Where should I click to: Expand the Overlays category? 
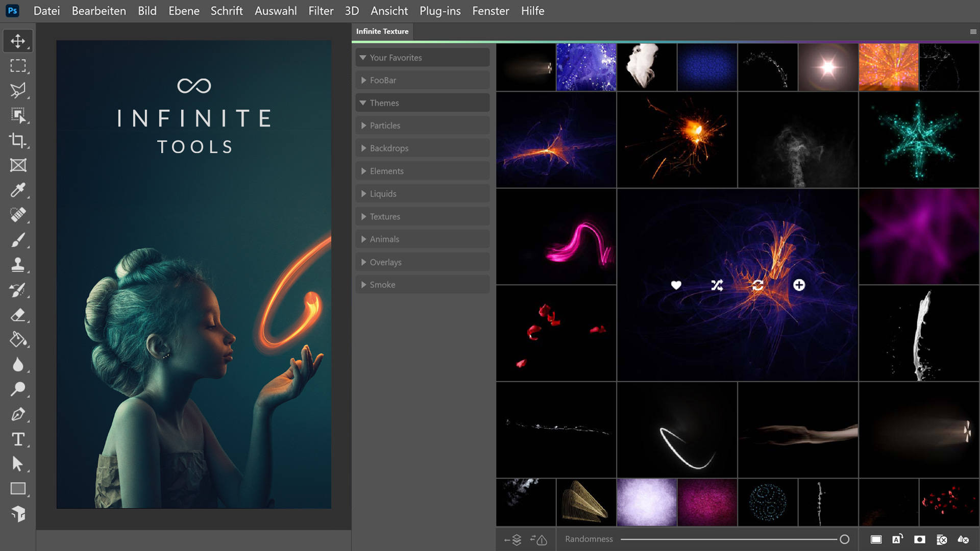click(x=423, y=262)
